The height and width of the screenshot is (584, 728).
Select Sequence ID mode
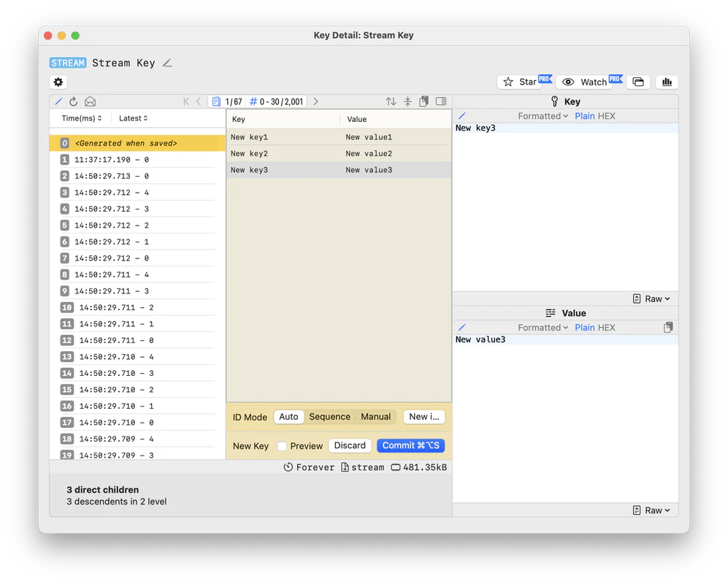329,417
